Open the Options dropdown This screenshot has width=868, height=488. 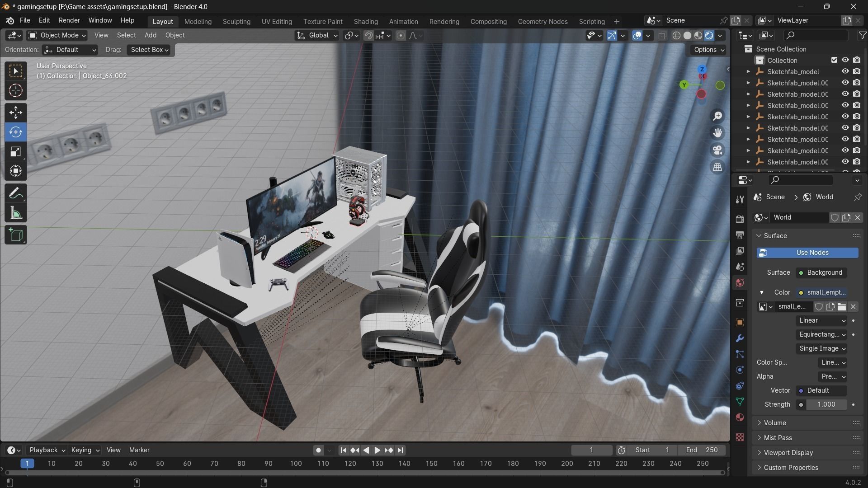tap(708, 50)
